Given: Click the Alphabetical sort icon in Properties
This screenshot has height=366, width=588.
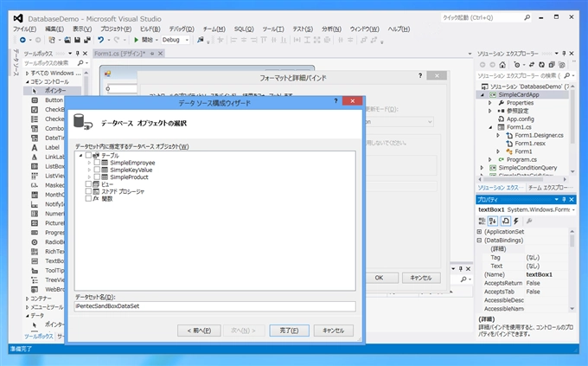Looking at the screenshot, I should click(x=493, y=222).
